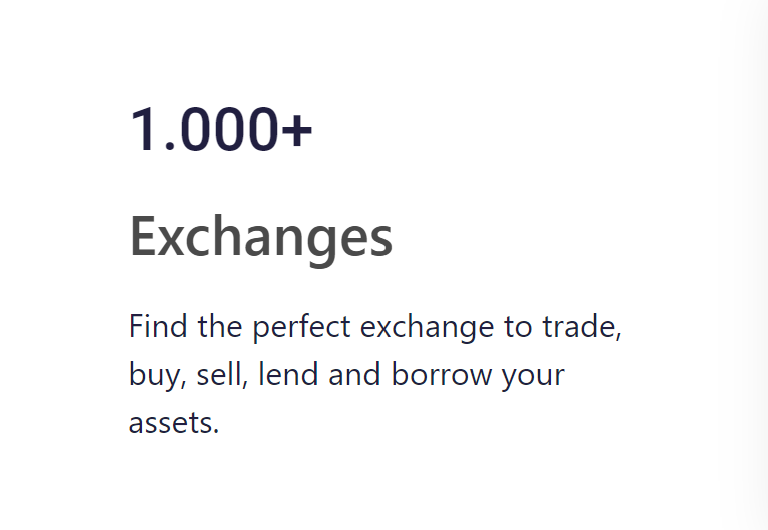
Task: Click the digit "1" in 1.000+
Action: point(146,130)
